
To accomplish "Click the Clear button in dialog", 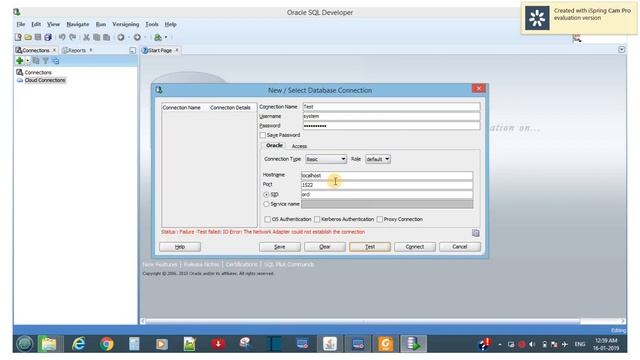I will click(x=325, y=247).
